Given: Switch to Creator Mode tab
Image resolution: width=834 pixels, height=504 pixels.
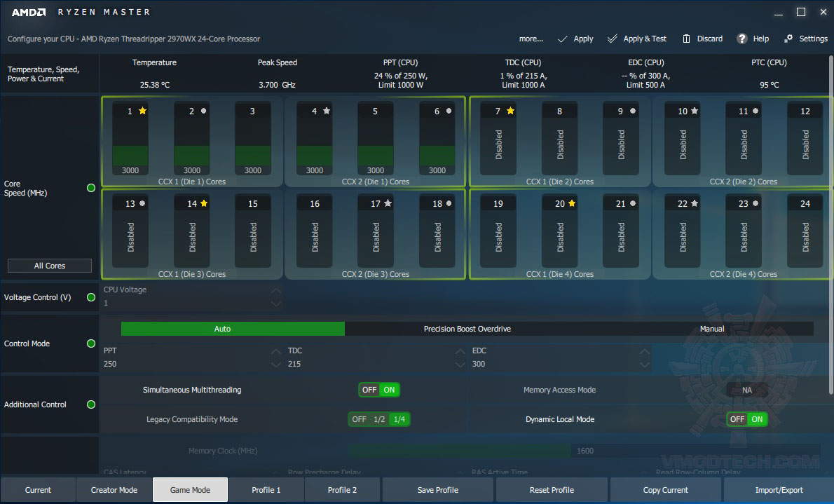Looking at the screenshot, I should coord(114,490).
